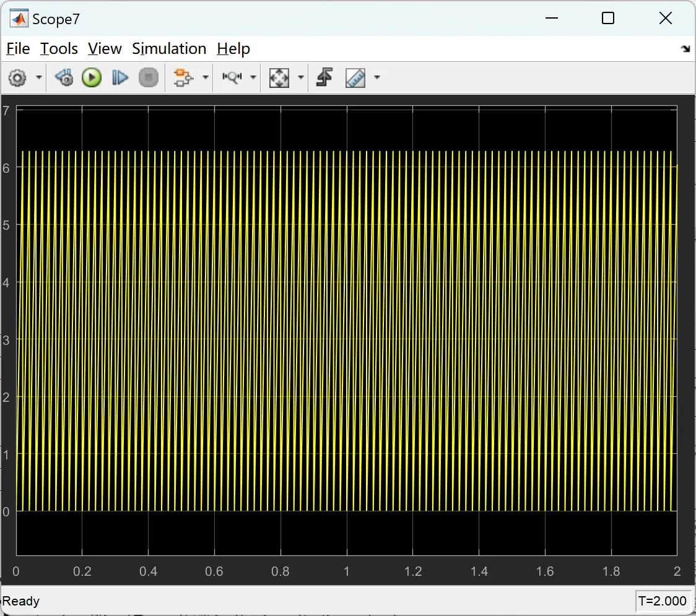Open the Tools menu
The width and height of the screenshot is (696, 616).
59,48
